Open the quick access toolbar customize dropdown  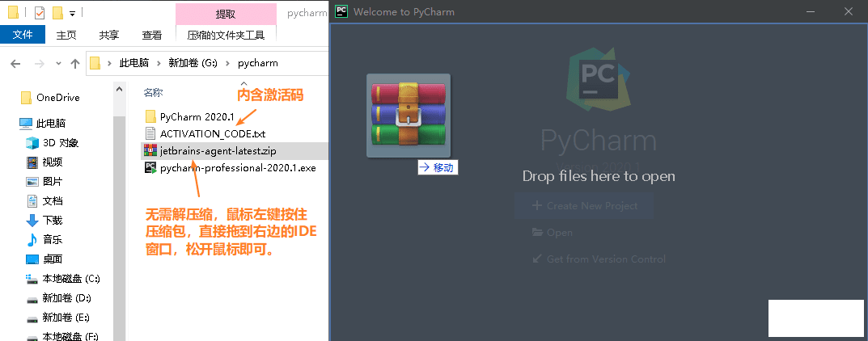73,13
